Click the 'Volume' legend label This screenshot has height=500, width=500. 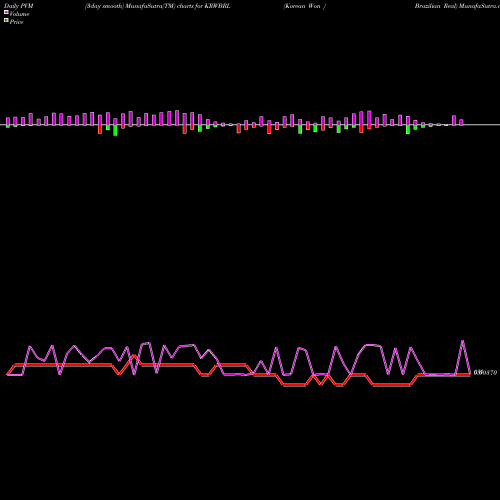[19, 14]
